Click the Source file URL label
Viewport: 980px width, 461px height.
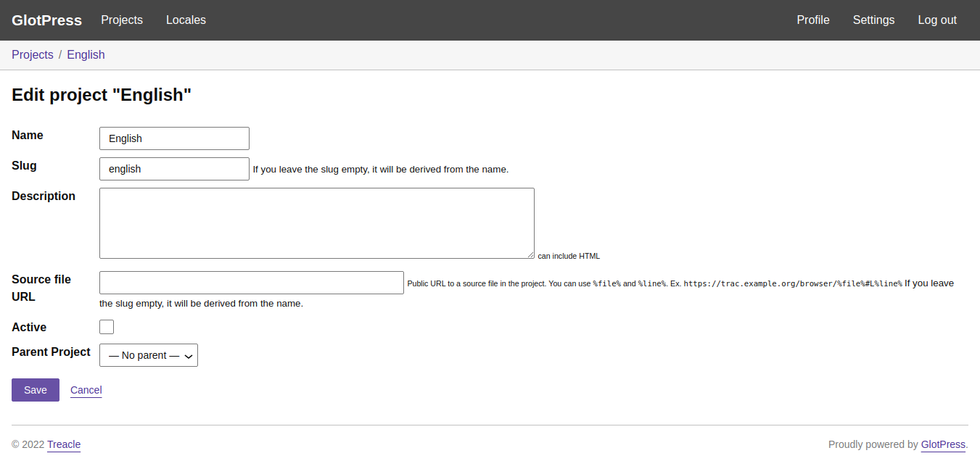41,288
